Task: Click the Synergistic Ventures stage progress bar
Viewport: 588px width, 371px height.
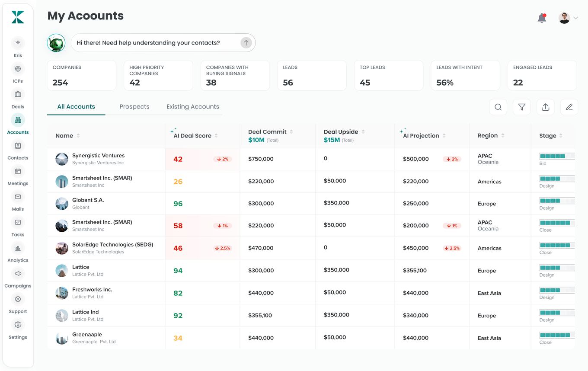Action: [557, 156]
